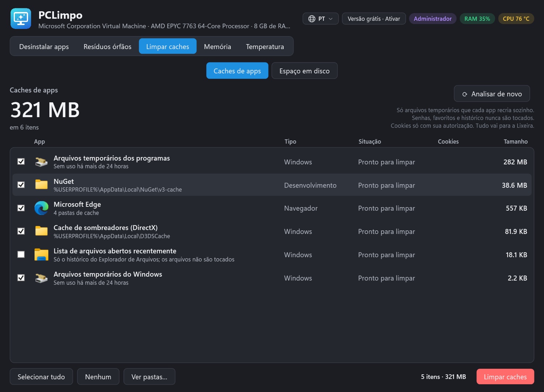
Task: Click the Tamanho column header
Action: coord(515,141)
